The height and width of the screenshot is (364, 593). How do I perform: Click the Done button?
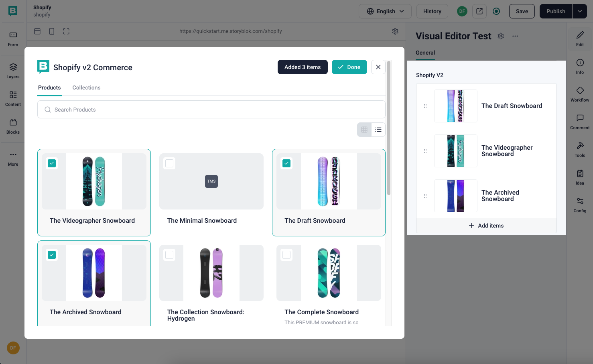tap(349, 67)
